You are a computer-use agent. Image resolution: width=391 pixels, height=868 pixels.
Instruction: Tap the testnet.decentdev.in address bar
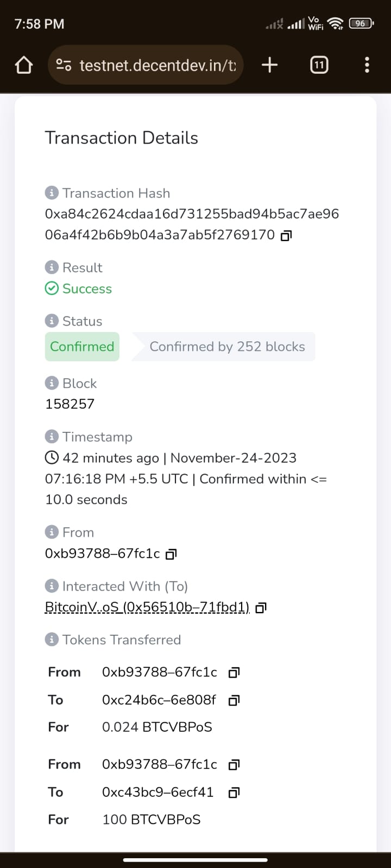click(x=157, y=65)
